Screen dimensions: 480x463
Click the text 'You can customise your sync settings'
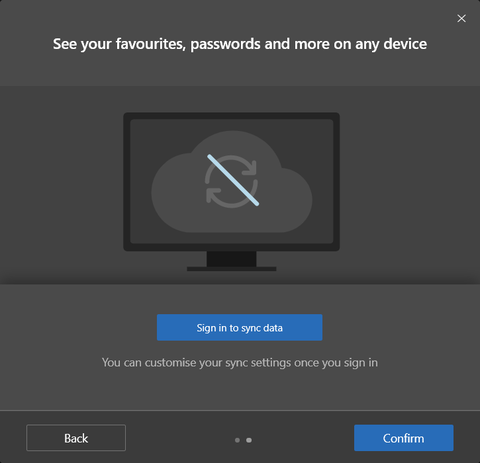tap(197, 363)
